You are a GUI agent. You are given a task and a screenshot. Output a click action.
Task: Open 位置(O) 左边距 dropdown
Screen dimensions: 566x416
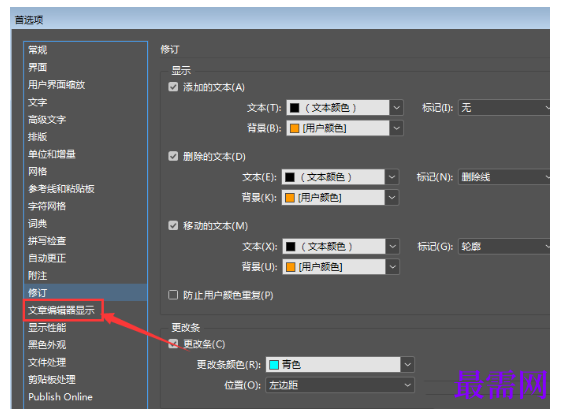click(x=340, y=385)
